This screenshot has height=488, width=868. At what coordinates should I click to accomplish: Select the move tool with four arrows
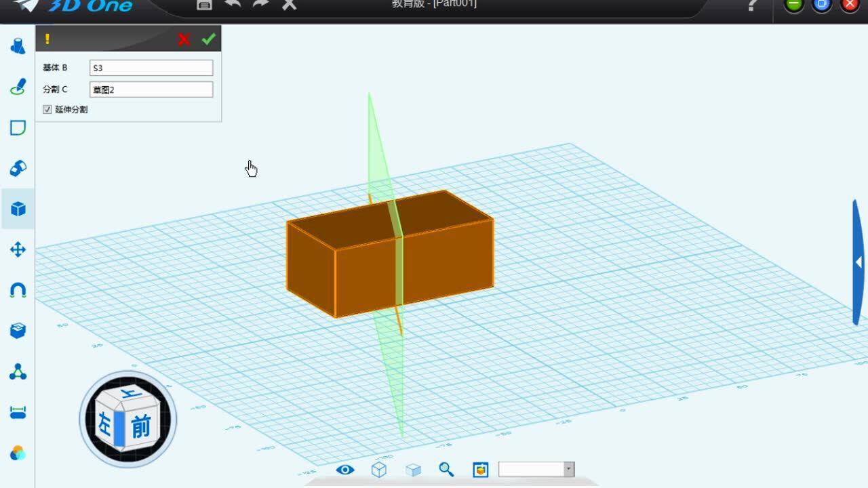pyautogui.click(x=18, y=249)
